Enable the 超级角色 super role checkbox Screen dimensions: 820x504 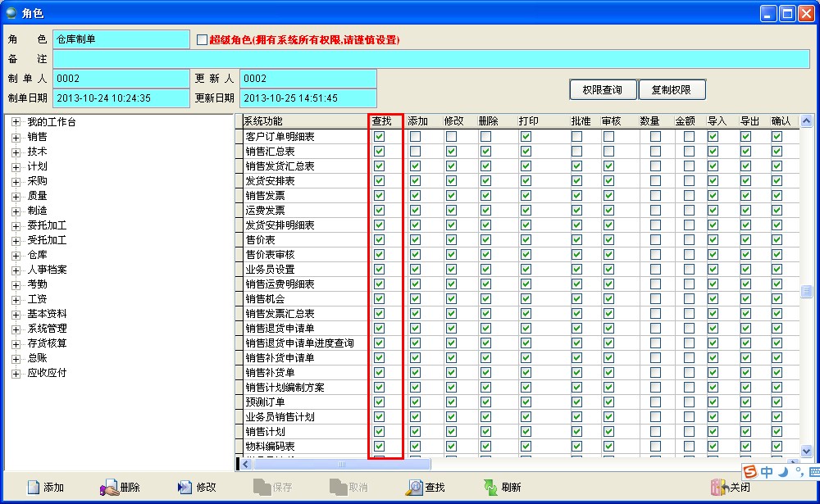tap(203, 39)
